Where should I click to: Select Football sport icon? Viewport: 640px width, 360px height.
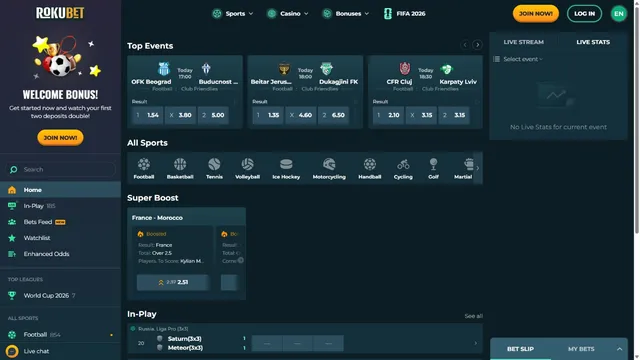pos(144,168)
